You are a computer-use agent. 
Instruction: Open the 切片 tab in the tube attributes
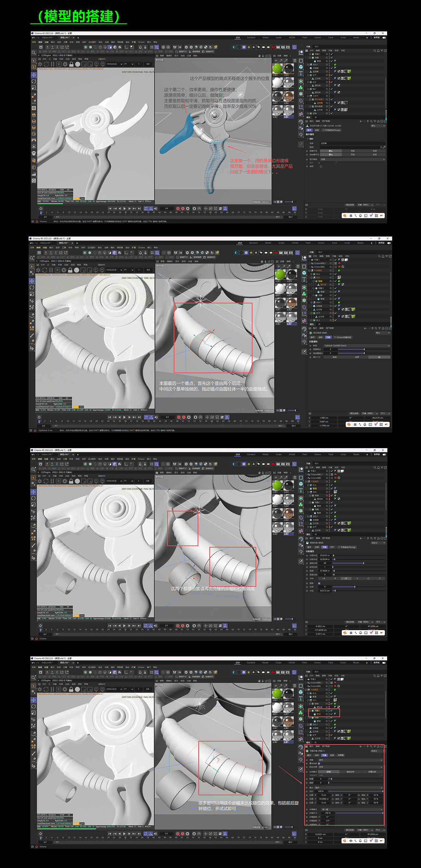(x=333, y=547)
